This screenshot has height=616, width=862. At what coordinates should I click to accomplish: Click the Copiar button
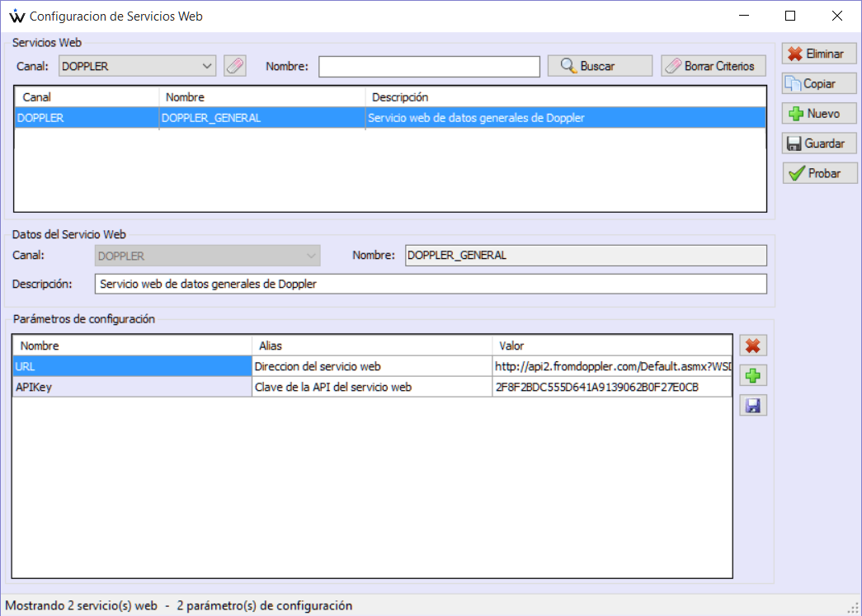[x=819, y=83]
